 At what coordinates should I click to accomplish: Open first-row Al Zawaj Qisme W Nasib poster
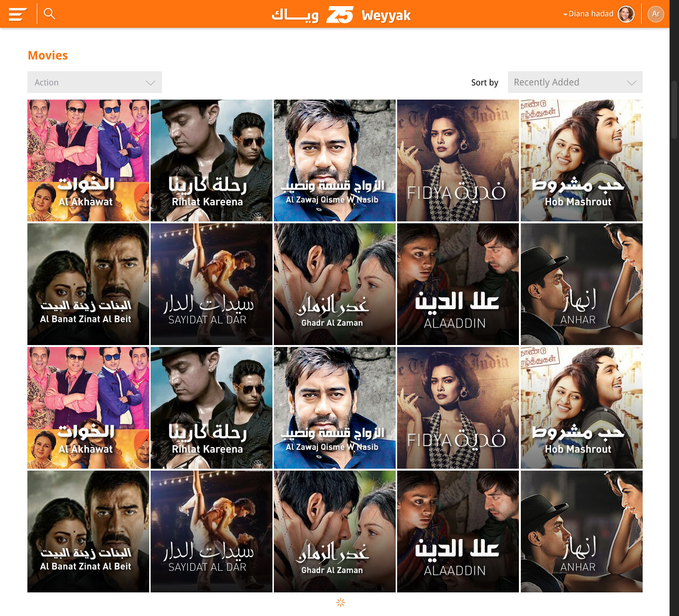pyautogui.click(x=335, y=160)
